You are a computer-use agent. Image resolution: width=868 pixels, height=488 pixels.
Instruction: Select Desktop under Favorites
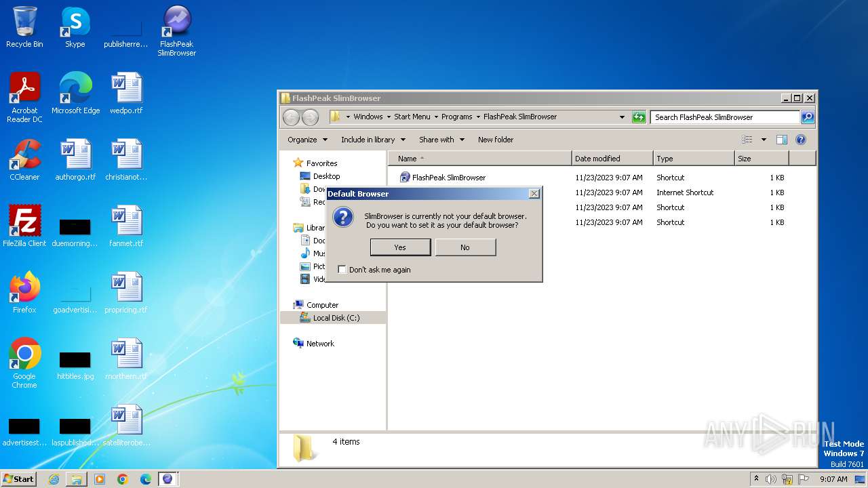(326, 176)
